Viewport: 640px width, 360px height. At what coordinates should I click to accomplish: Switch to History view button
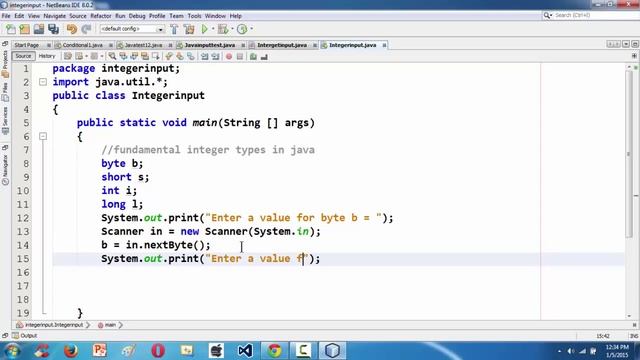point(47,56)
